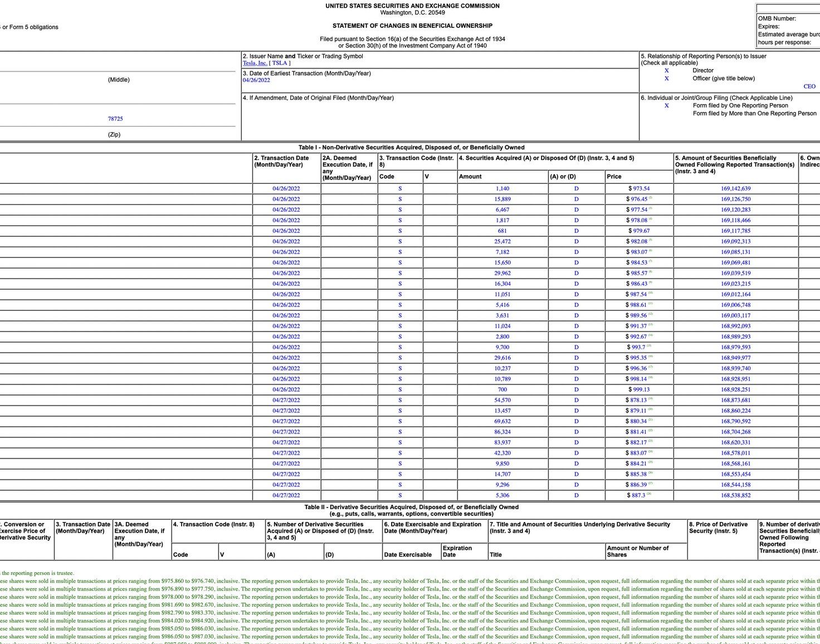Select the price 999.13
820x644 pixels.
tap(639, 390)
